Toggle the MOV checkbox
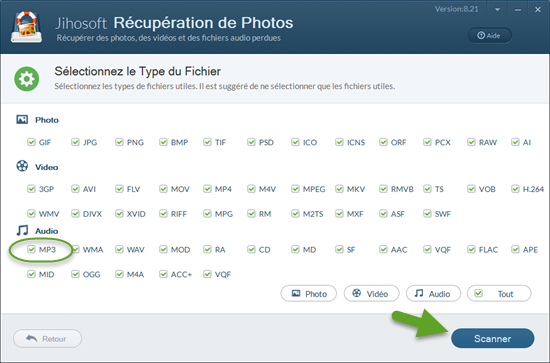550x363 pixels. [163, 189]
